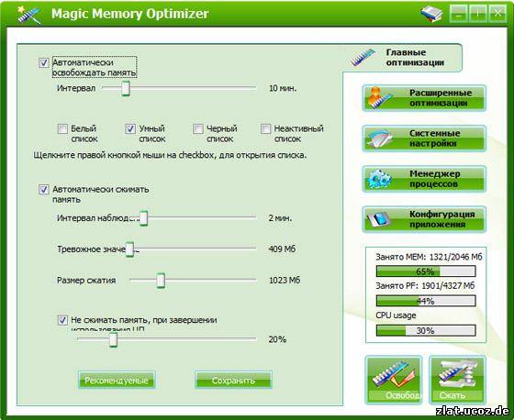
Task: Click the Занято PF: 1901/4327 Мб label
Action: [425, 286]
